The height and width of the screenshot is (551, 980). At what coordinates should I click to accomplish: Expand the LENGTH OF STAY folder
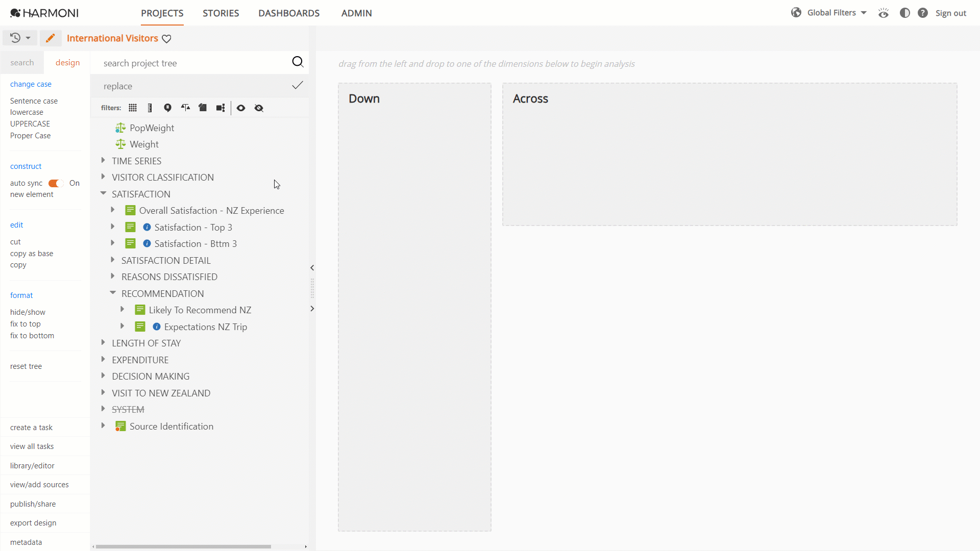[x=103, y=342]
